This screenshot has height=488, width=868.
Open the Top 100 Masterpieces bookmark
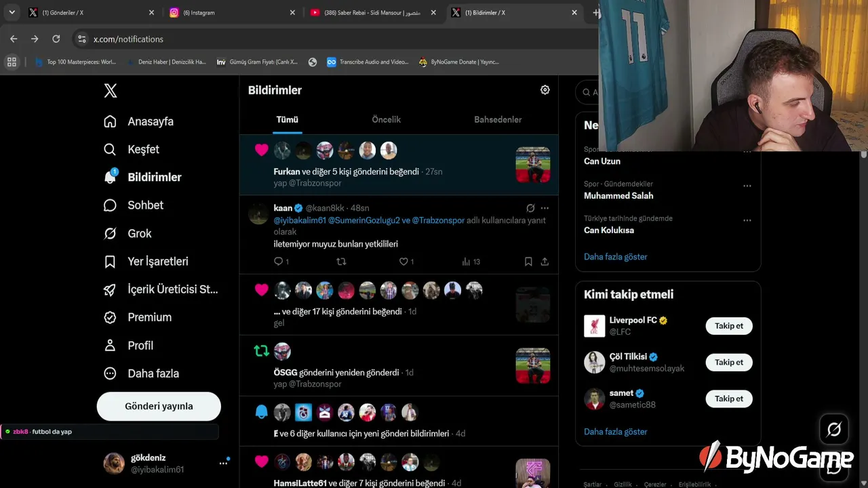pos(75,62)
